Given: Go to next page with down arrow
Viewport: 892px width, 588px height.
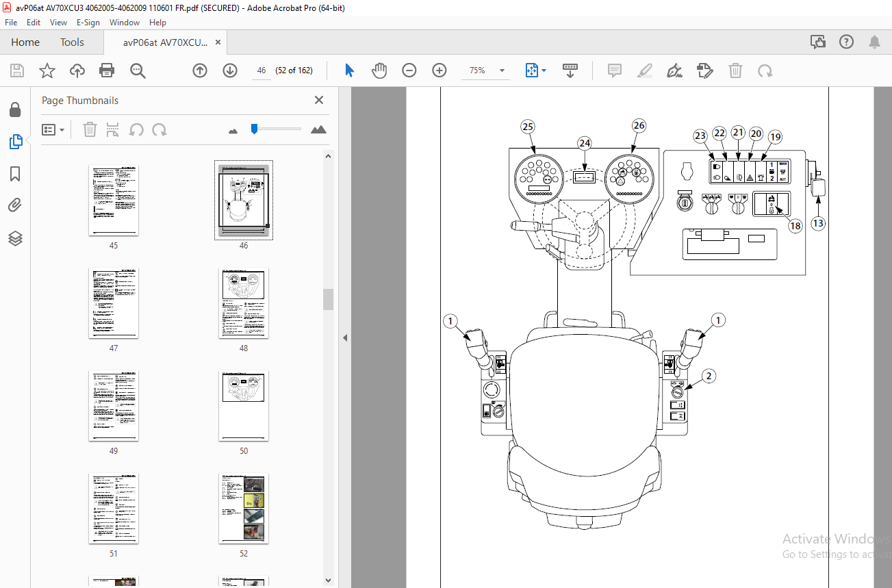Looking at the screenshot, I should pyautogui.click(x=230, y=71).
